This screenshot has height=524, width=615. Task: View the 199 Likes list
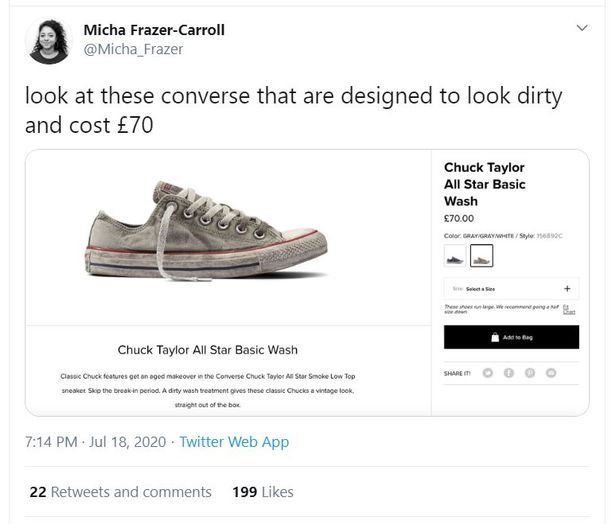pos(262,492)
